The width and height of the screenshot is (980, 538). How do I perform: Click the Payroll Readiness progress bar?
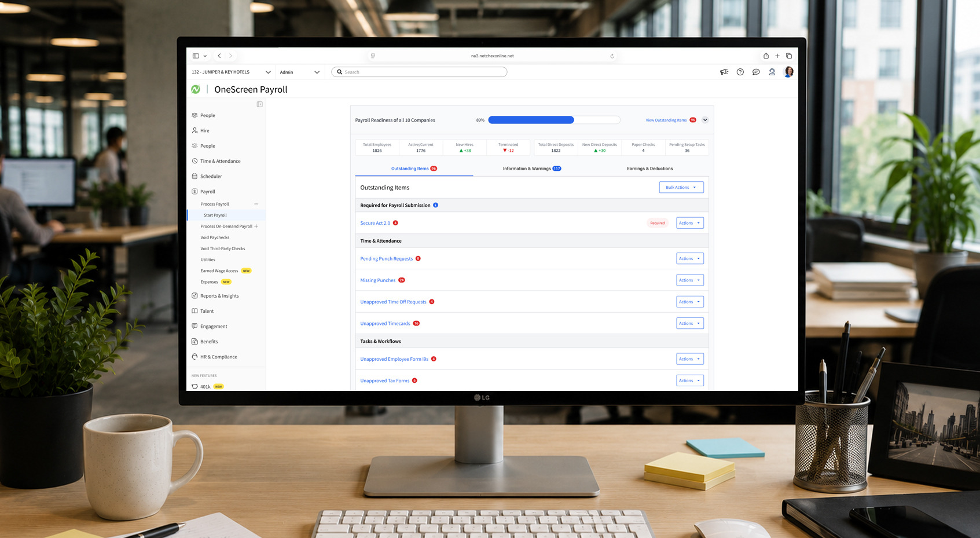point(554,120)
